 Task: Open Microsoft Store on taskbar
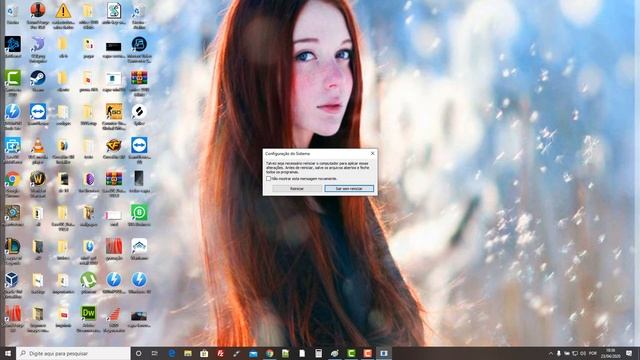pos(204,353)
